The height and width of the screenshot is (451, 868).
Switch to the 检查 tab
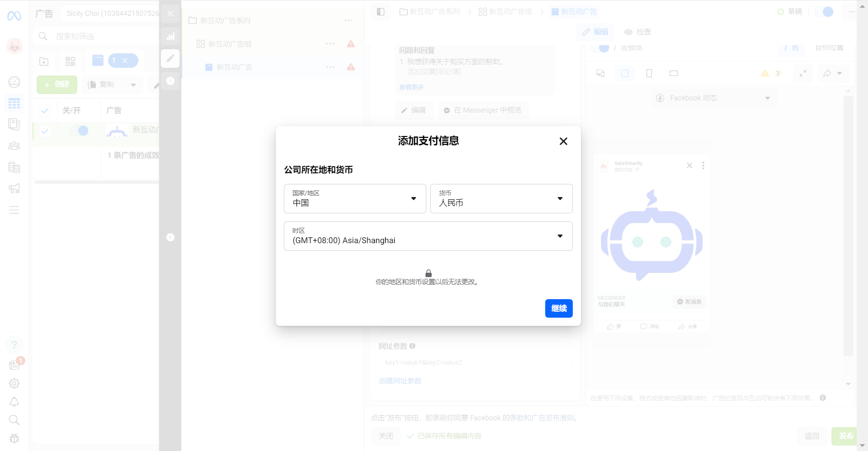(637, 32)
